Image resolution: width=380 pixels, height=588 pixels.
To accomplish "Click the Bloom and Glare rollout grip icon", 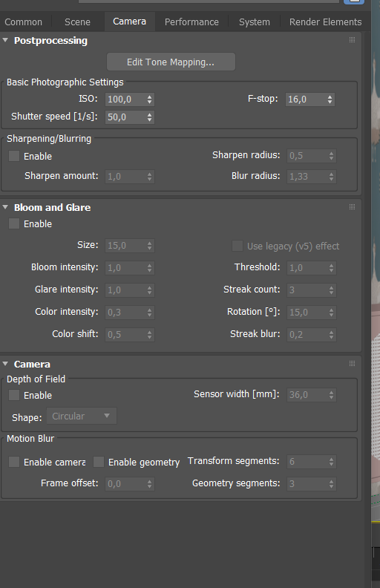I will pyautogui.click(x=352, y=206).
